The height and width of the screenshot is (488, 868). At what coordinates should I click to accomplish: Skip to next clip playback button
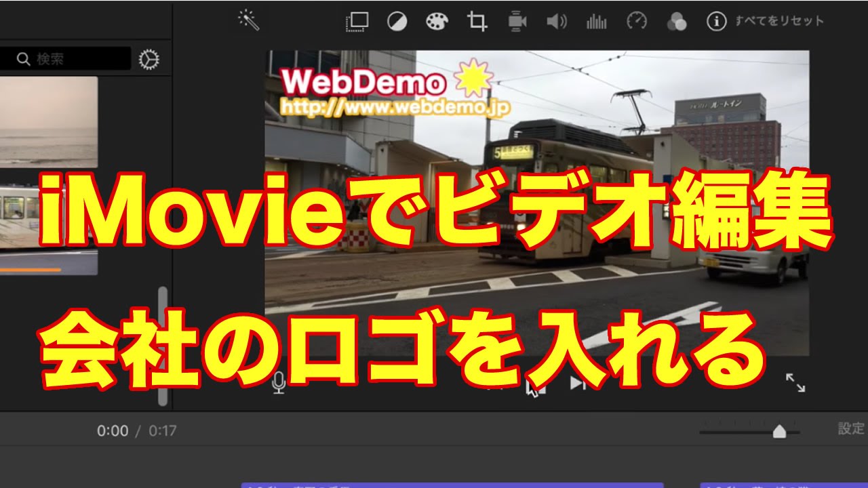[578, 384]
